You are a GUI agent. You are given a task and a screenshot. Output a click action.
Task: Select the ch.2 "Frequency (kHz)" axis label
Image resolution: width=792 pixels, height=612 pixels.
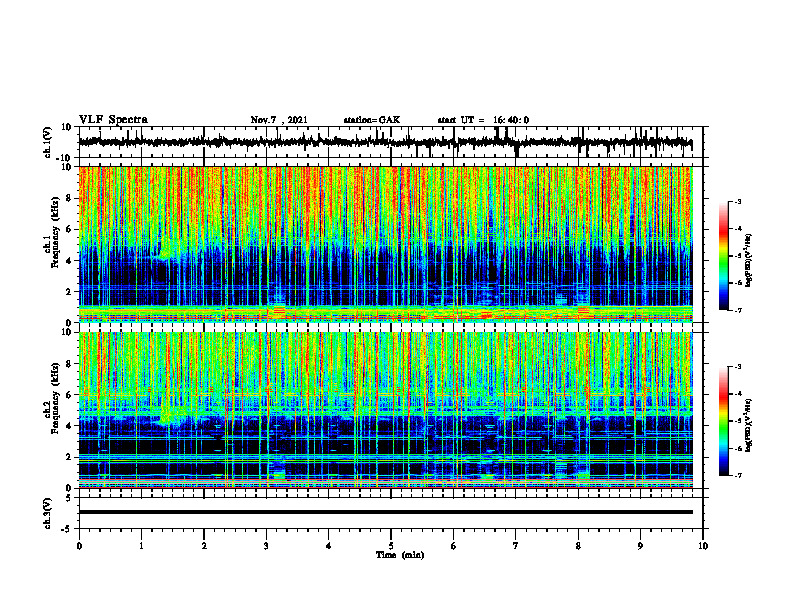[x=56, y=398]
